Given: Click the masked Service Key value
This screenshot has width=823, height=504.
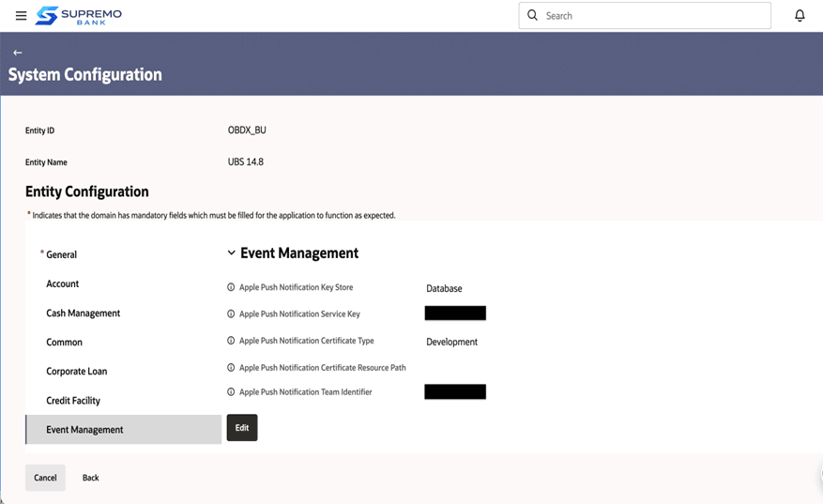Looking at the screenshot, I should tap(455, 313).
